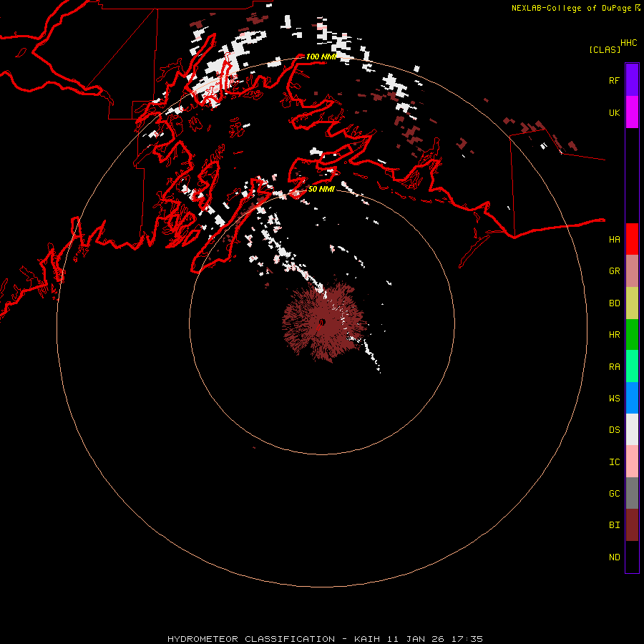Click the 17:35 timestamp
The width and height of the screenshot is (644, 644).
[467, 639]
